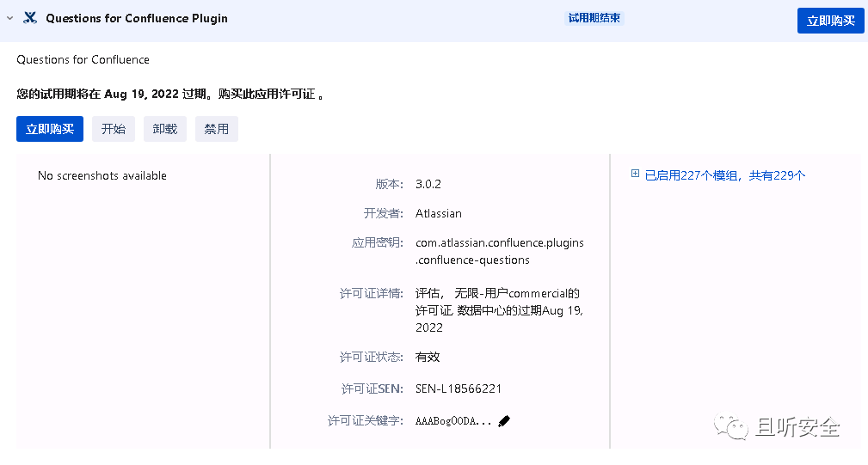Click the developer name Atlassian
868x465 pixels.
[439, 213]
